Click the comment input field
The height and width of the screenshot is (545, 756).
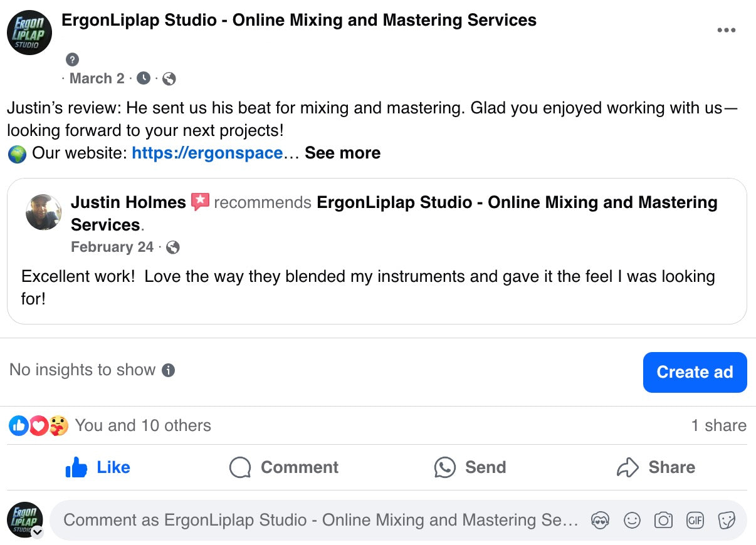pos(320,520)
